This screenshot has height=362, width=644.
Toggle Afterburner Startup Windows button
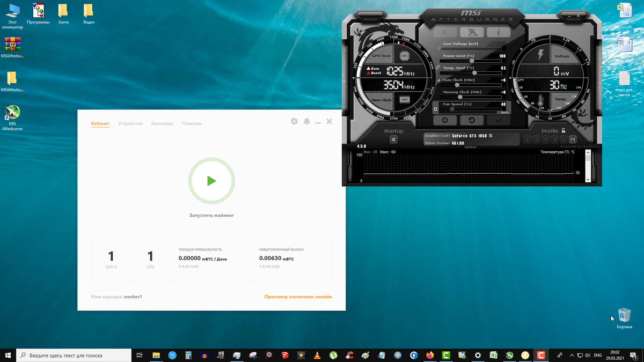393,139
